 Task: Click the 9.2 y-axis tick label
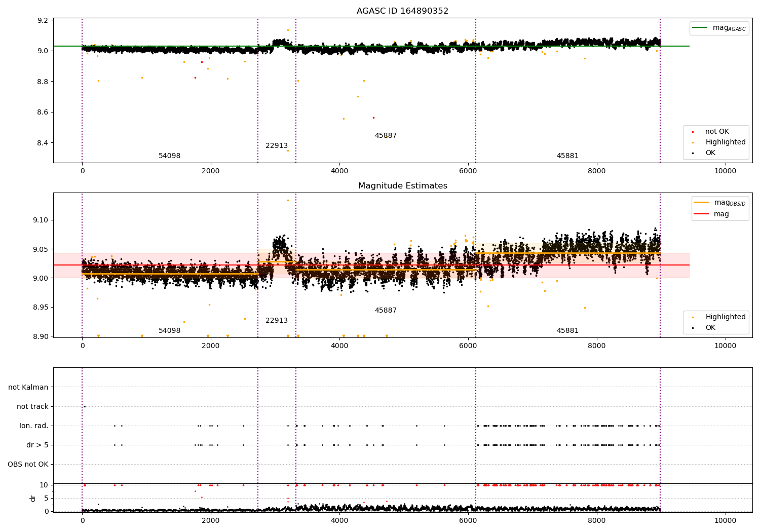point(43,20)
